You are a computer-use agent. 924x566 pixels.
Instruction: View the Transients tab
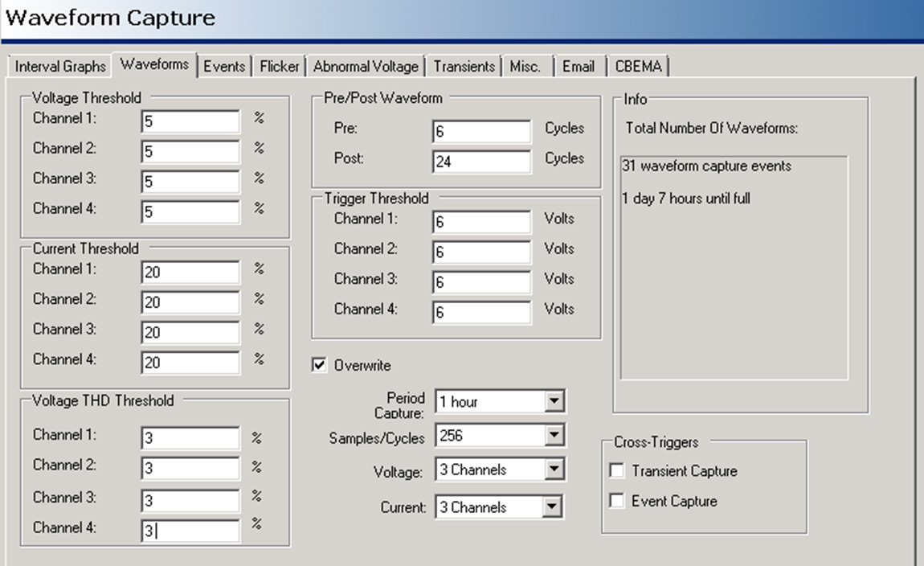click(464, 67)
